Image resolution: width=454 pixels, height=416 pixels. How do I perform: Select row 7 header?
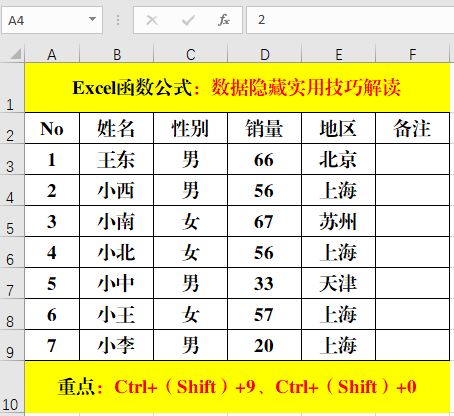coord(12,283)
